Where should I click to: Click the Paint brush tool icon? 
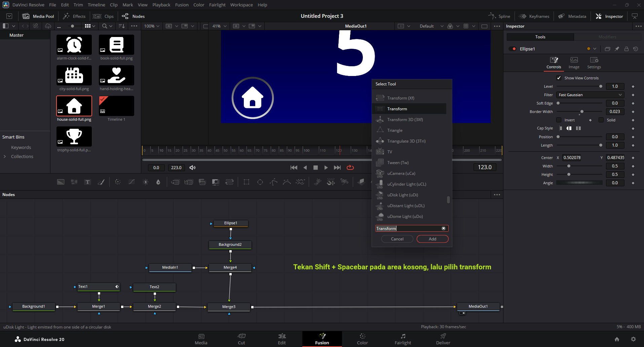(x=101, y=182)
